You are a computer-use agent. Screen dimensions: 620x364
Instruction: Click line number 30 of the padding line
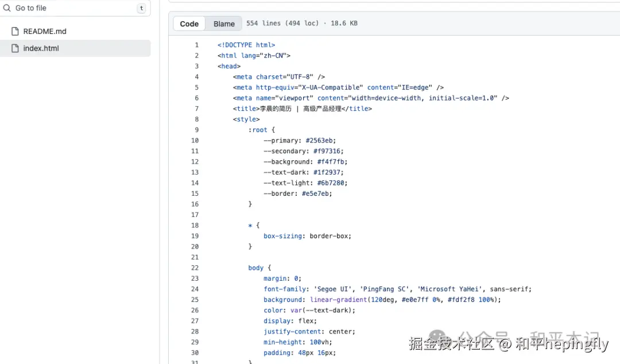point(195,353)
